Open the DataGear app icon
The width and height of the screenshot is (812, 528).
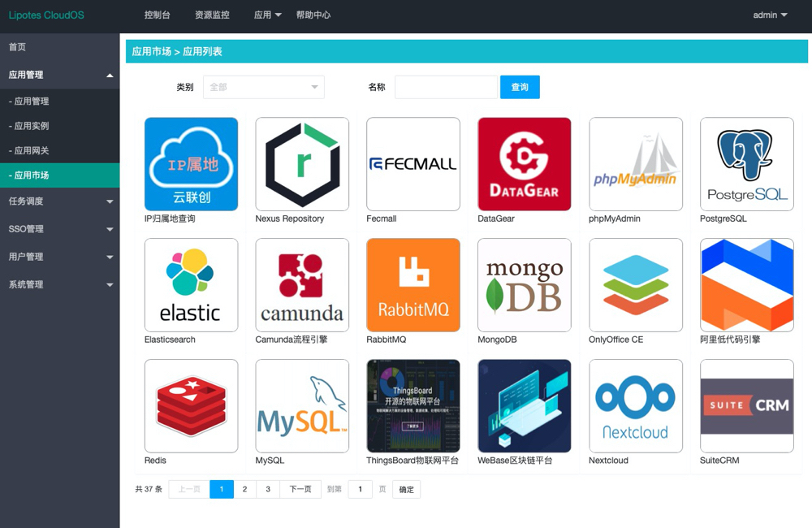(x=524, y=164)
